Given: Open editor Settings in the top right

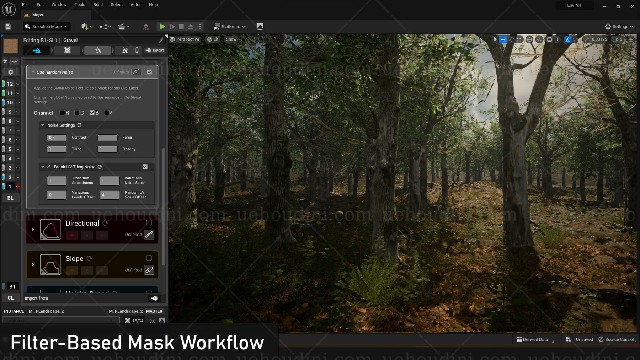Looking at the screenshot, I should (x=619, y=27).
